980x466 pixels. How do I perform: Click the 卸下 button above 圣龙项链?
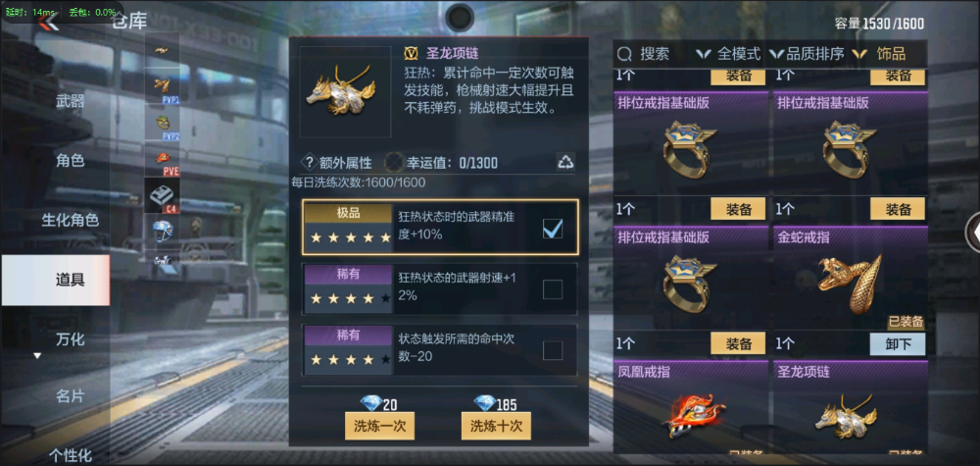click(898, 344)
